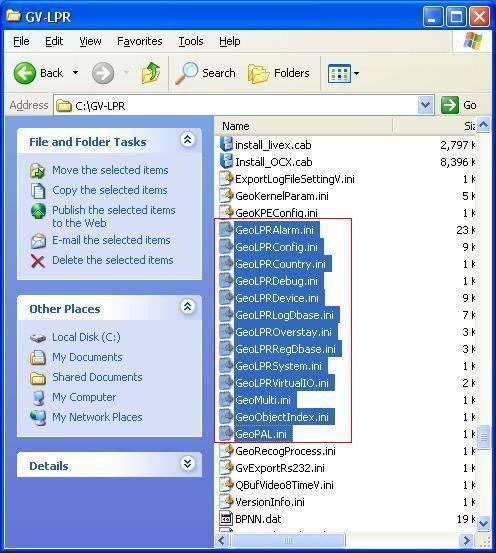Go up one folder level icon
This screenshot has width=496, height=553.
151,73
